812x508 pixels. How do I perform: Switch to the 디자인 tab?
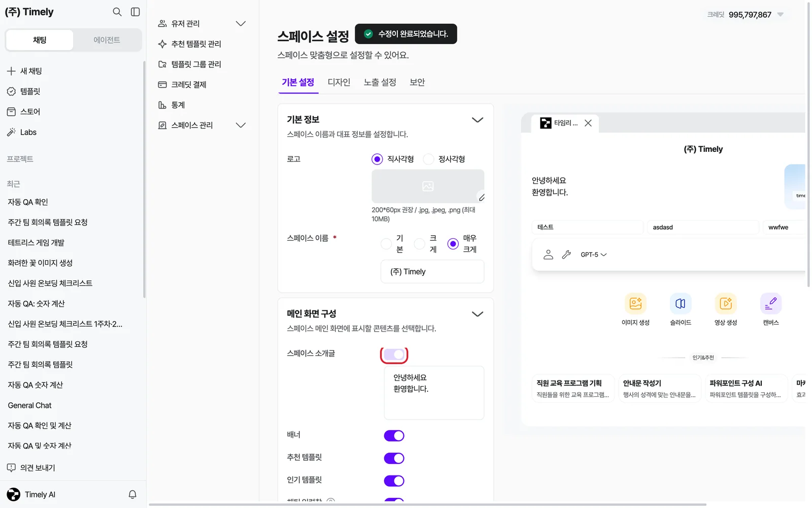click(x=339, y=82)
